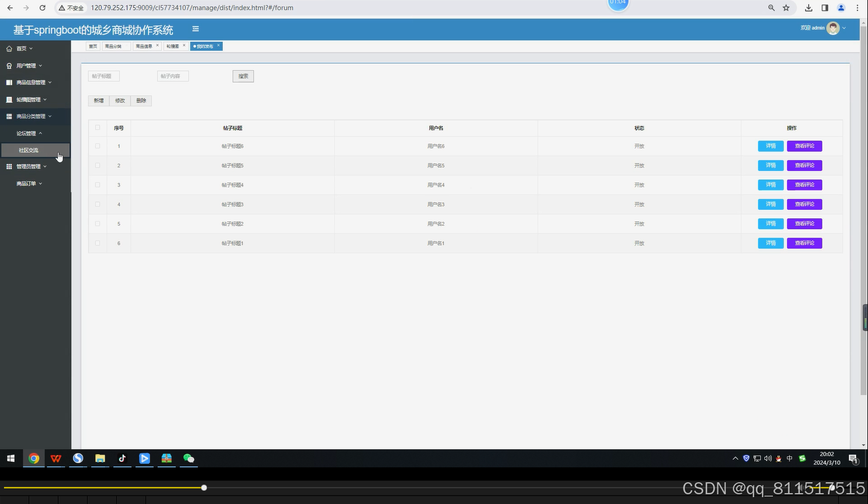Open the Chrome three-dot menu
Image resolution: width=868 pixels, height=504 pixels.
tap(857, 8)
